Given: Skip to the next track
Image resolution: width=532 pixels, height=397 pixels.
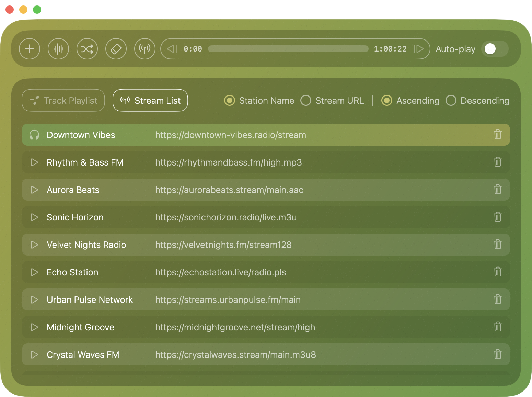Looking at the screenshot, I should tap(419, 49).
